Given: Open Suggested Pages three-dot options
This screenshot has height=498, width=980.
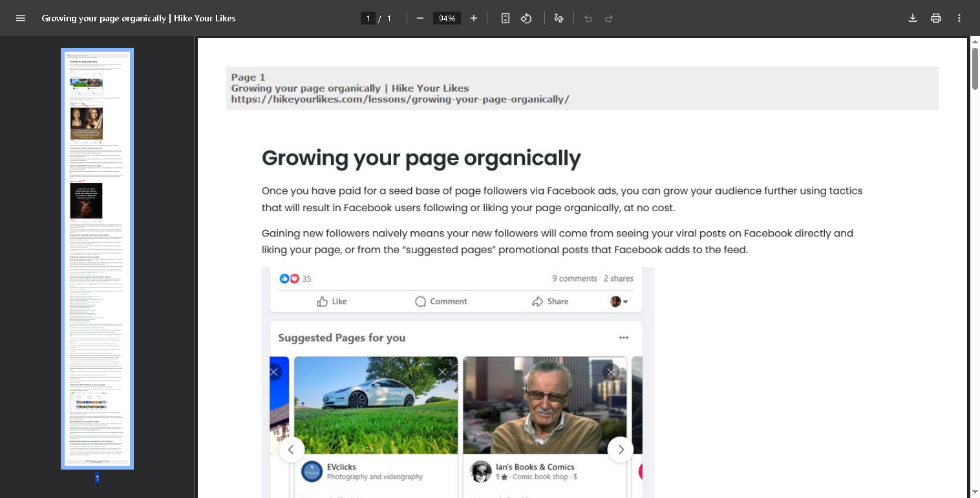Looking at the screenshot, I should click(623, 338).
